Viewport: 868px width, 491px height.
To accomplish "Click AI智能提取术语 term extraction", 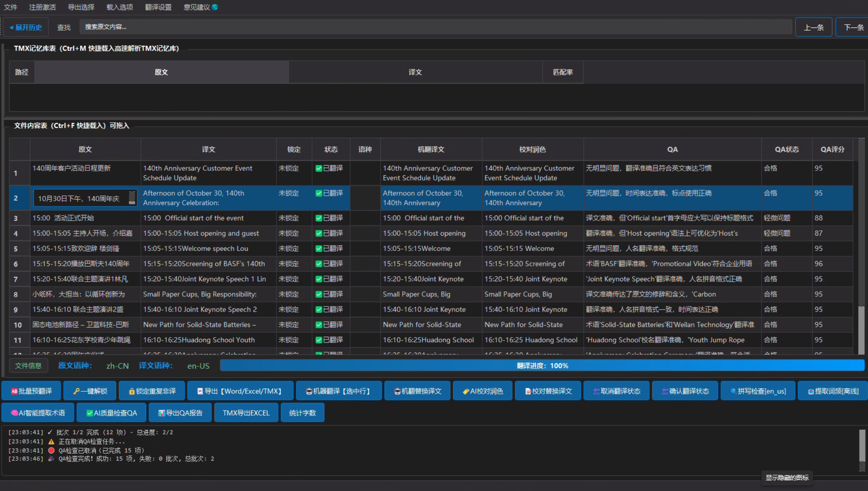I will click(38, 413).
